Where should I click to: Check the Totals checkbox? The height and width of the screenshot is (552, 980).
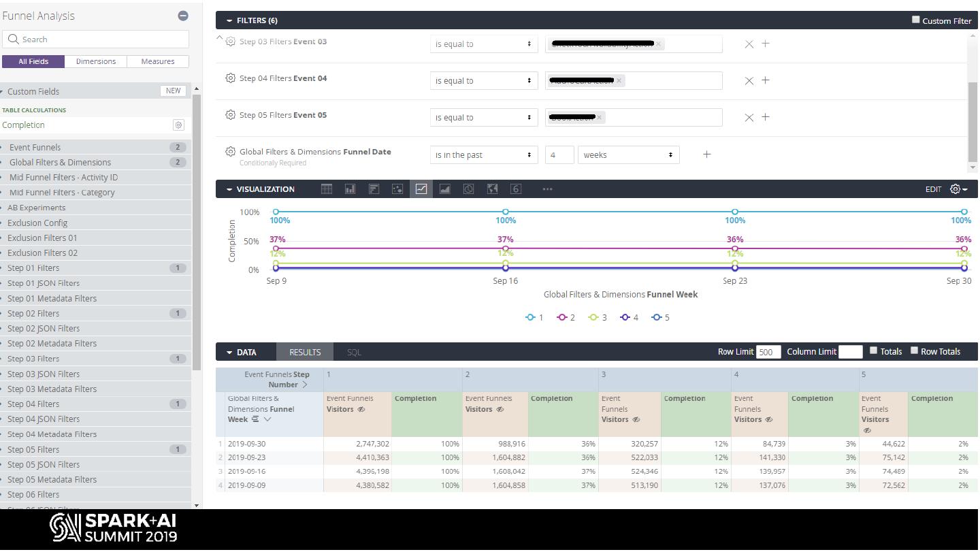coord(874,351)
